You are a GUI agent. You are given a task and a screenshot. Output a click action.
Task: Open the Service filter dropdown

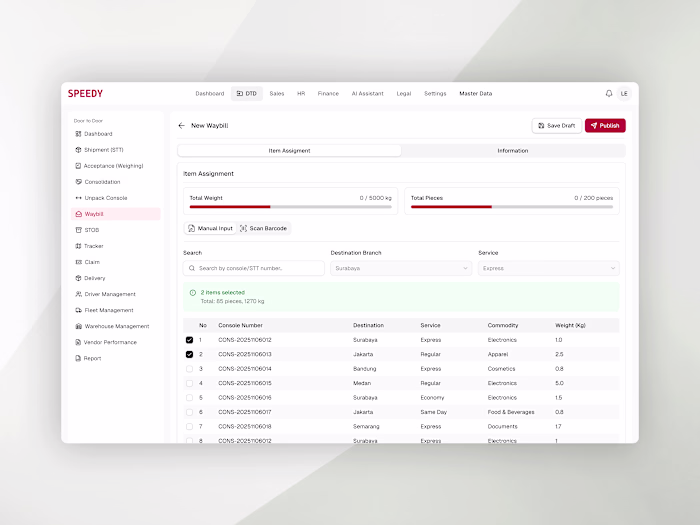549,268
